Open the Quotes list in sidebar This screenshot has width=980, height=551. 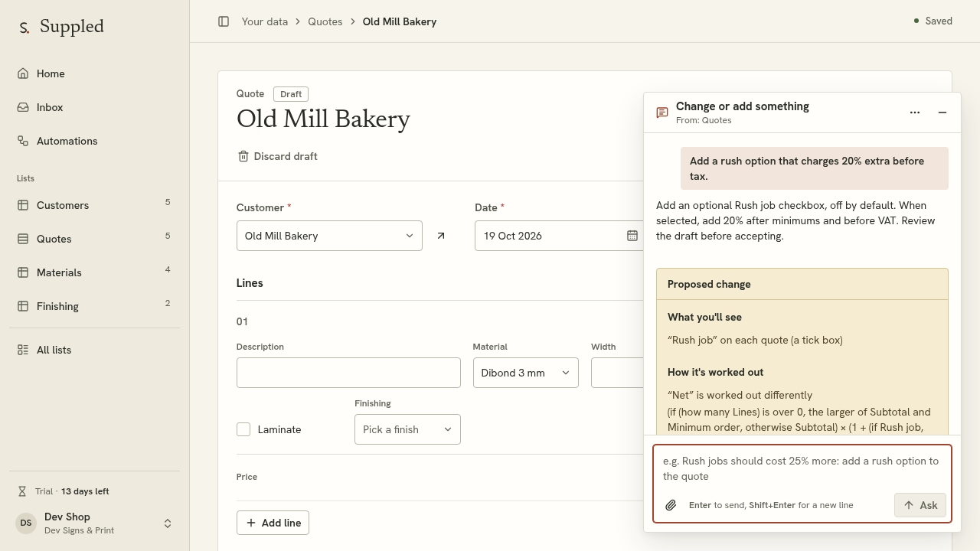pyautogui.click(x=95, y=239)
